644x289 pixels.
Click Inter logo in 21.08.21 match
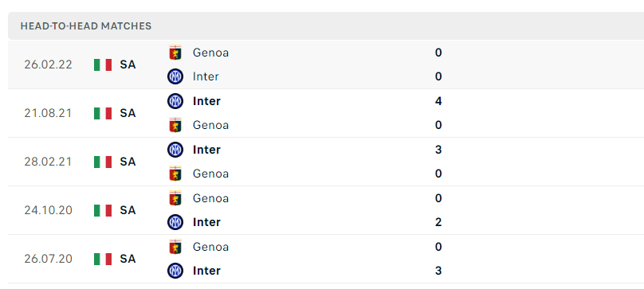(175, 101)
